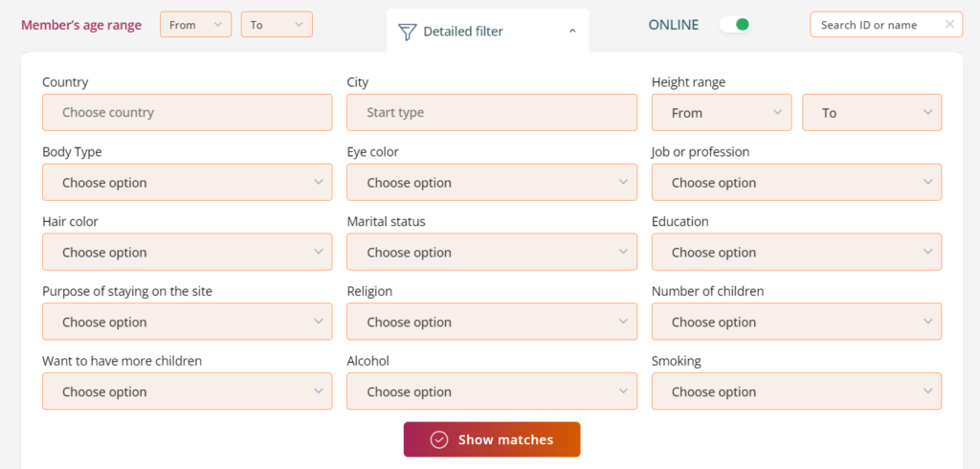980x469 pixels.
Task: Open the Marital status dropdown
Action: coord(492,252)
